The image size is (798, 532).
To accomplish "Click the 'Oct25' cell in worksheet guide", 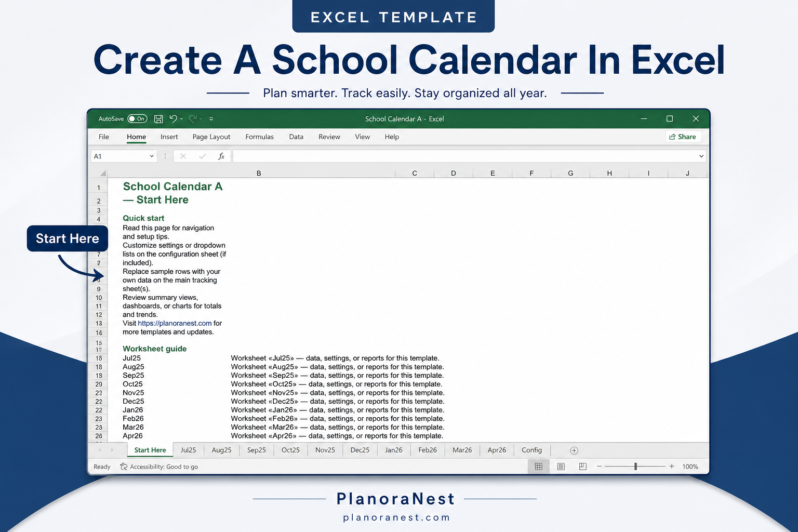I will point(132,384).
